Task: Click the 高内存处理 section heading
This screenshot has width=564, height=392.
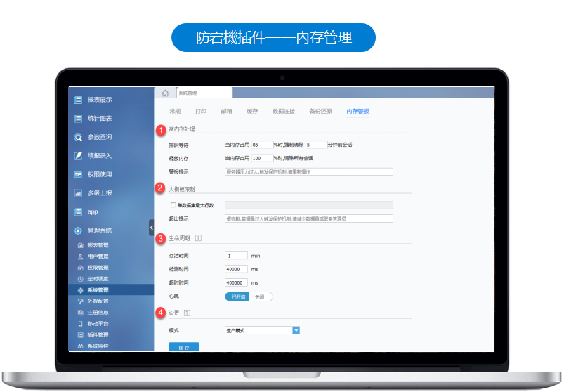Action: [182, 129]
